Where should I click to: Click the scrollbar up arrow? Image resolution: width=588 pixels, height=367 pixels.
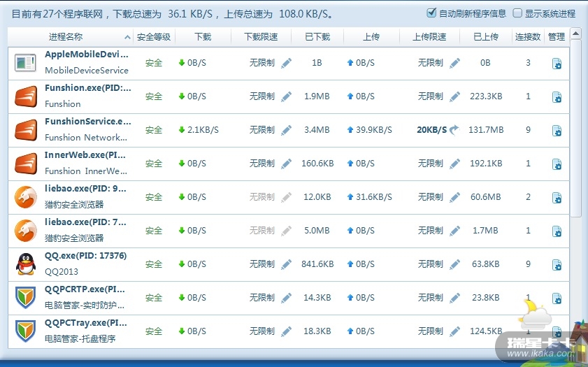(x=575, y=33)
